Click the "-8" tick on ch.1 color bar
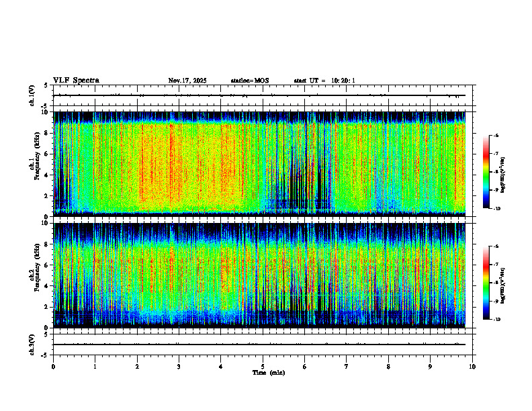This screenshot has height=411, width=532. [x=496, y=173]
